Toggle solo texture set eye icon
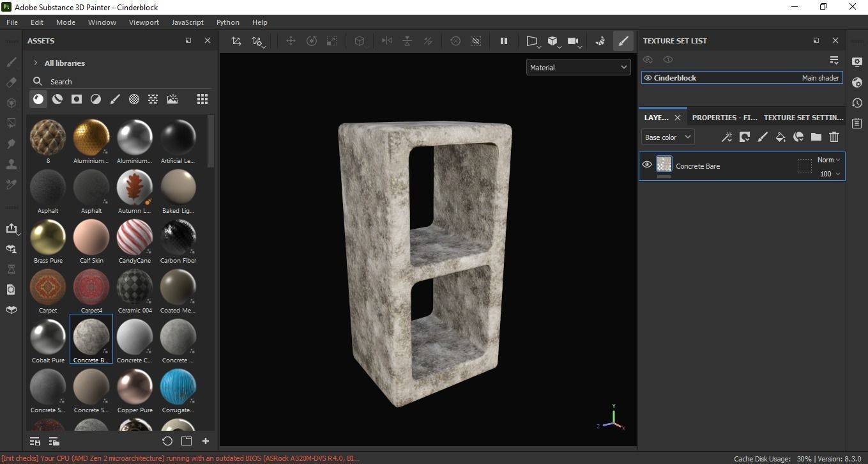868x464 pixels. click(668, 59)
